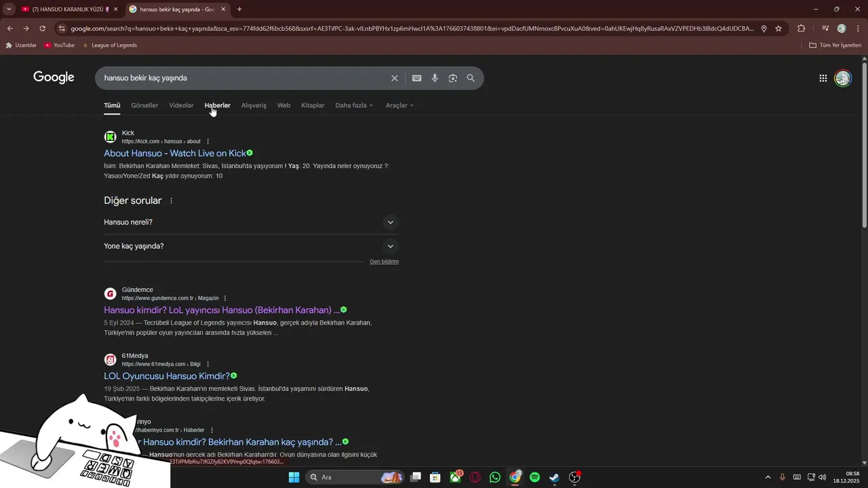Switch to the Kitaplar tab
Screen dimensions: 868x488
[313, 106]
